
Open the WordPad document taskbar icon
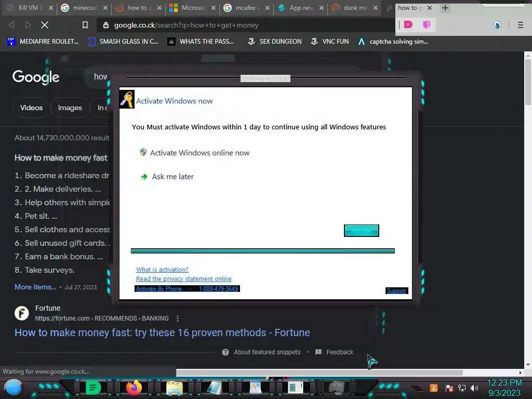[256, 388]
